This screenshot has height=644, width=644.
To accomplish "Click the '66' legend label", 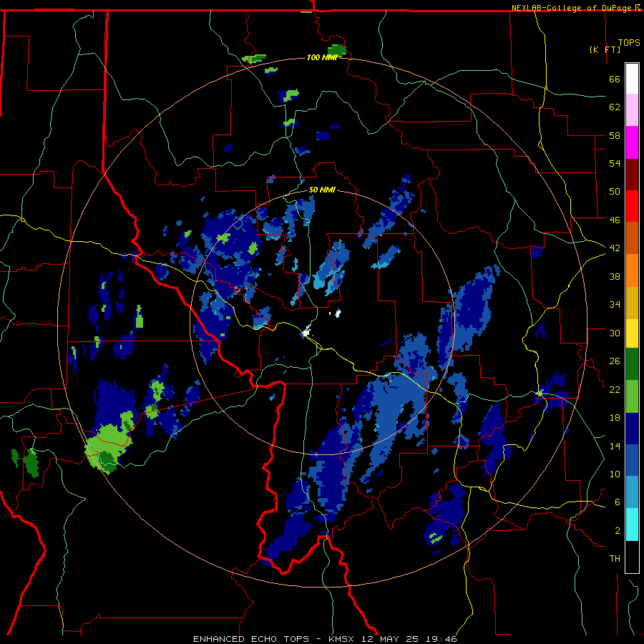I will pyautogui.click(x=615, y=79).
